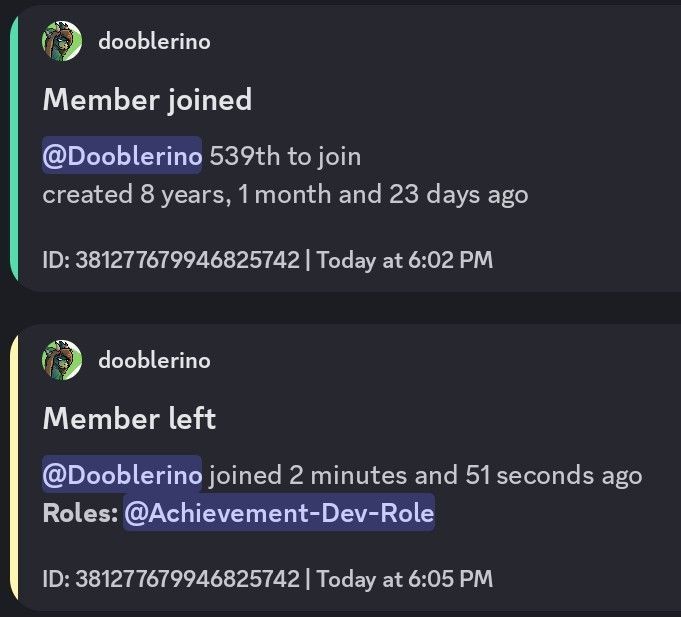Click the account created 8 years ago line
The width and height of the screenshot is (681, 617).
285,195
